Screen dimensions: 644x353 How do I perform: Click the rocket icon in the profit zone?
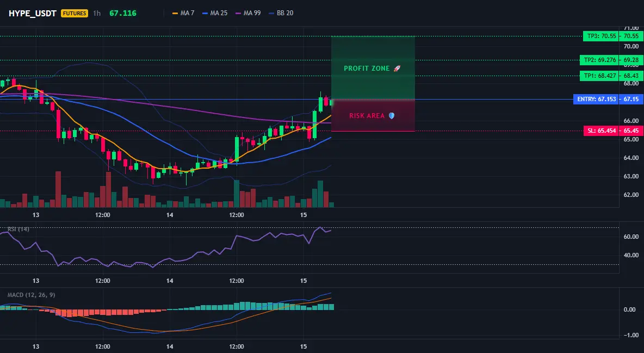pyautogui.click(x=397, y=68)
